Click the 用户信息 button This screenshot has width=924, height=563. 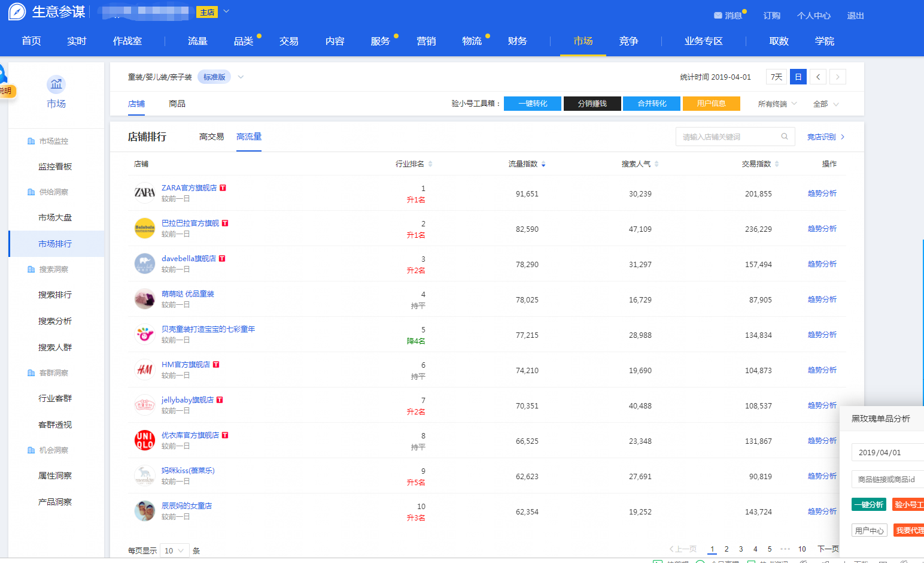pos(712,104)
